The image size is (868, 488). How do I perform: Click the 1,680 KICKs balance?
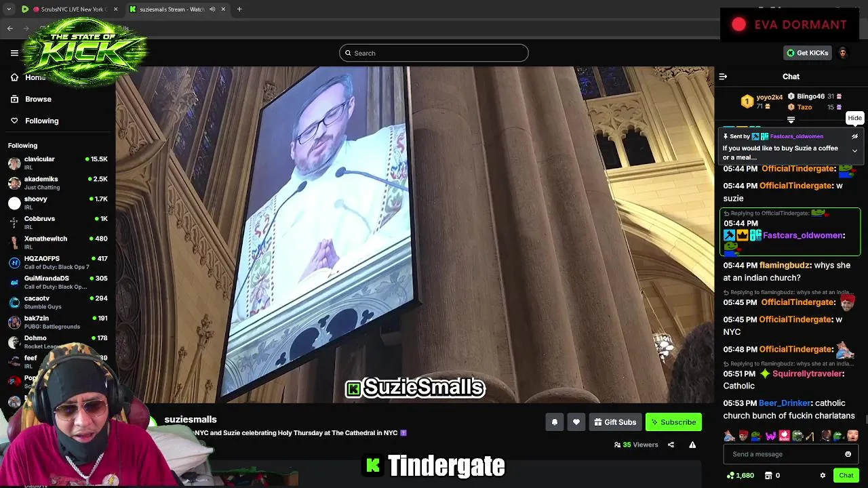(740, 476)
